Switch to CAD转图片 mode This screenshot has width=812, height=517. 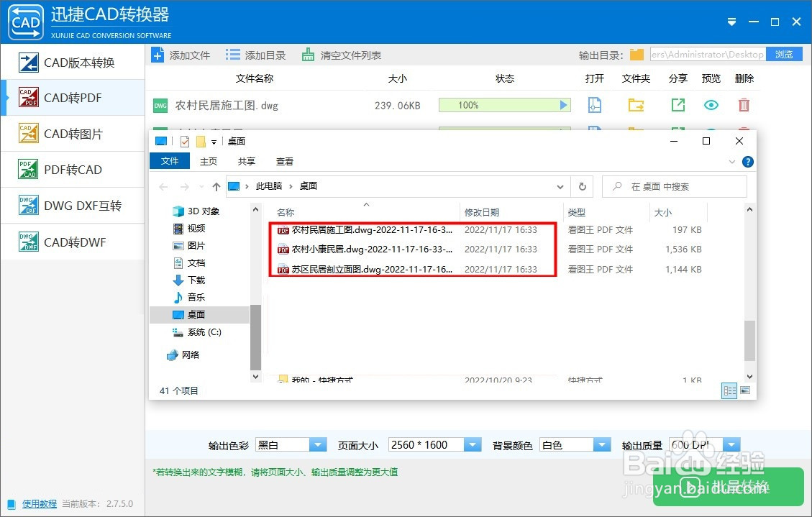pos(73,134)
